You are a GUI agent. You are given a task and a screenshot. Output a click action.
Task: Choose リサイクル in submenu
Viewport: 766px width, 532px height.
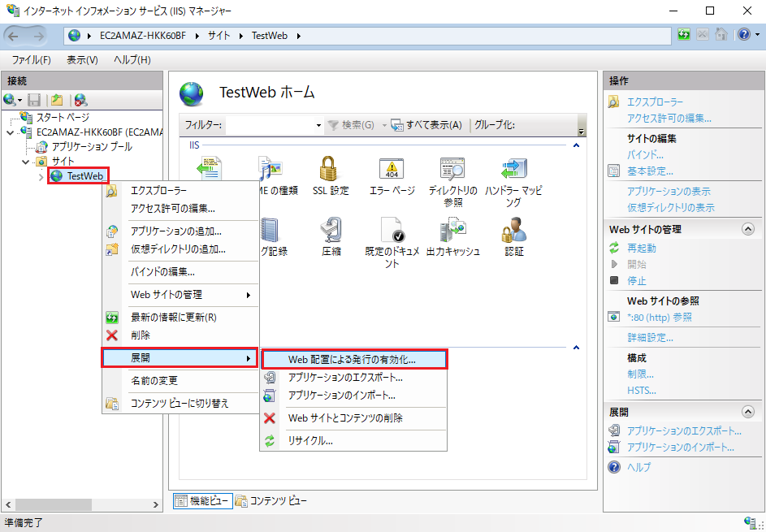(353, 441)
